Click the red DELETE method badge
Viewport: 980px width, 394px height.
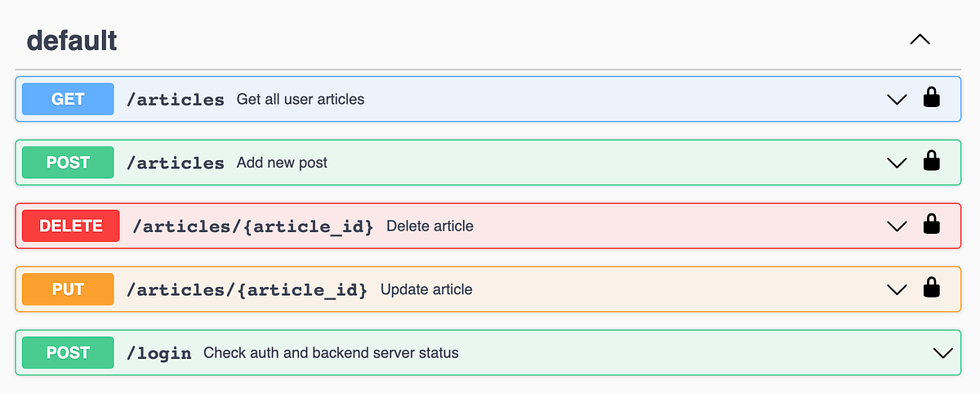tap(71, 226)
